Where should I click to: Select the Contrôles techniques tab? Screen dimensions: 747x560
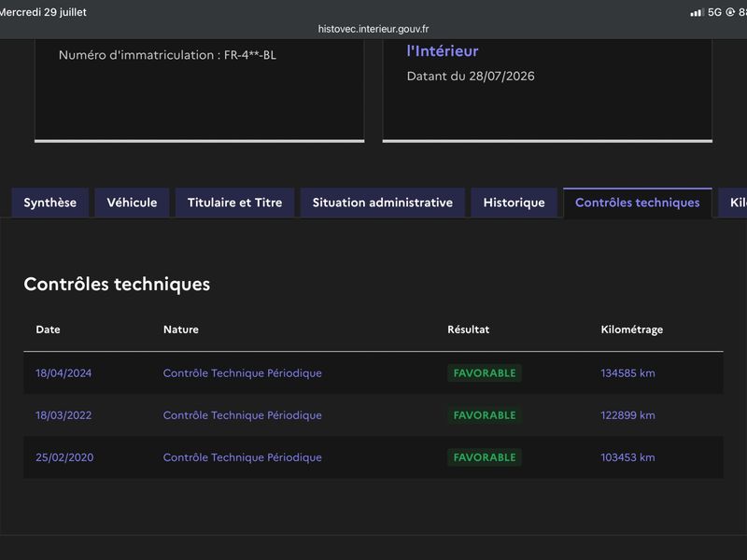[x=638, y=203]
